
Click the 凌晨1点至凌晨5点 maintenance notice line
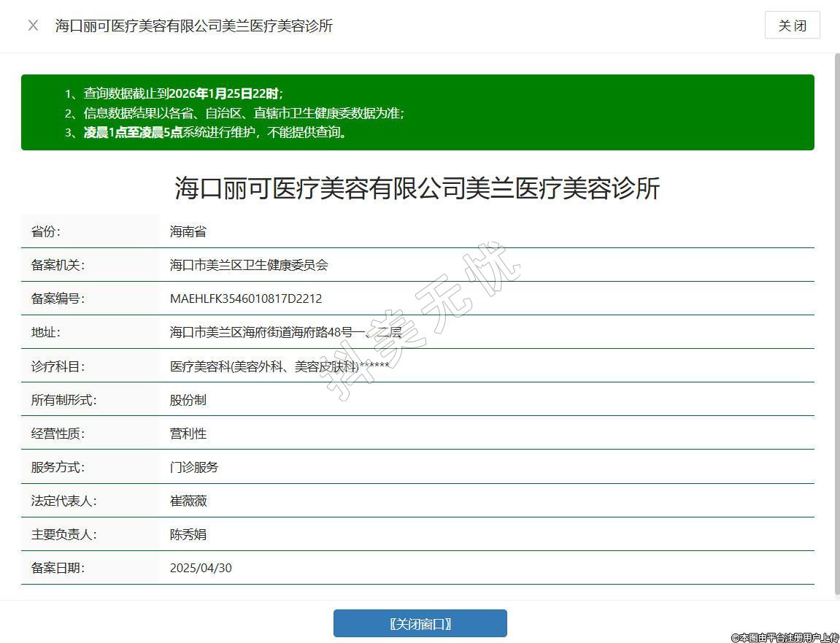point(215,132)
